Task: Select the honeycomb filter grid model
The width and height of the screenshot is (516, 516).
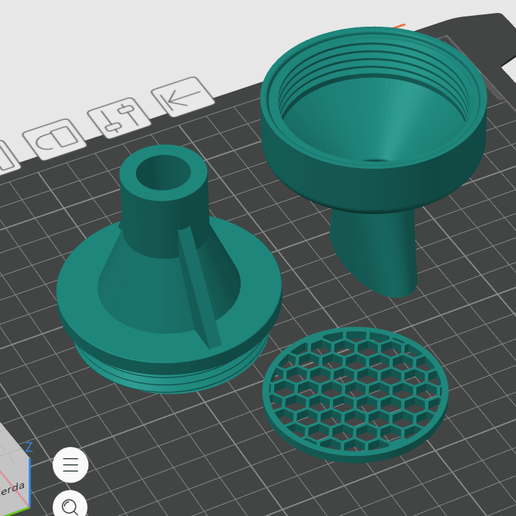Action: pos(355,394)
